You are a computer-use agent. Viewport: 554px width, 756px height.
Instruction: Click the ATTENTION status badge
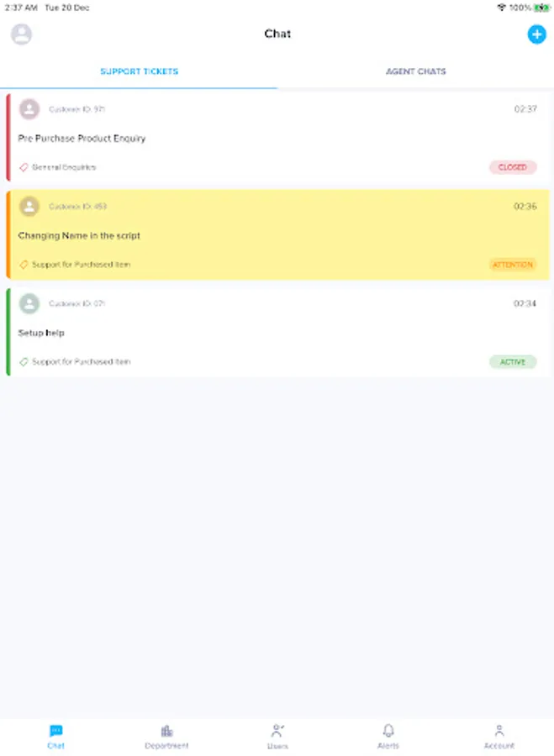pos(513,265)
